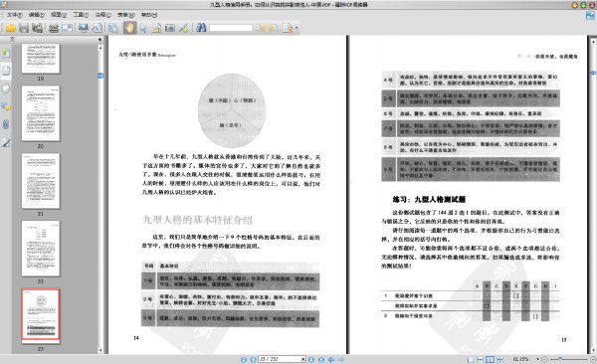Go to next page button
Viewport: 597px width, 364px height.
coord(311,359)
